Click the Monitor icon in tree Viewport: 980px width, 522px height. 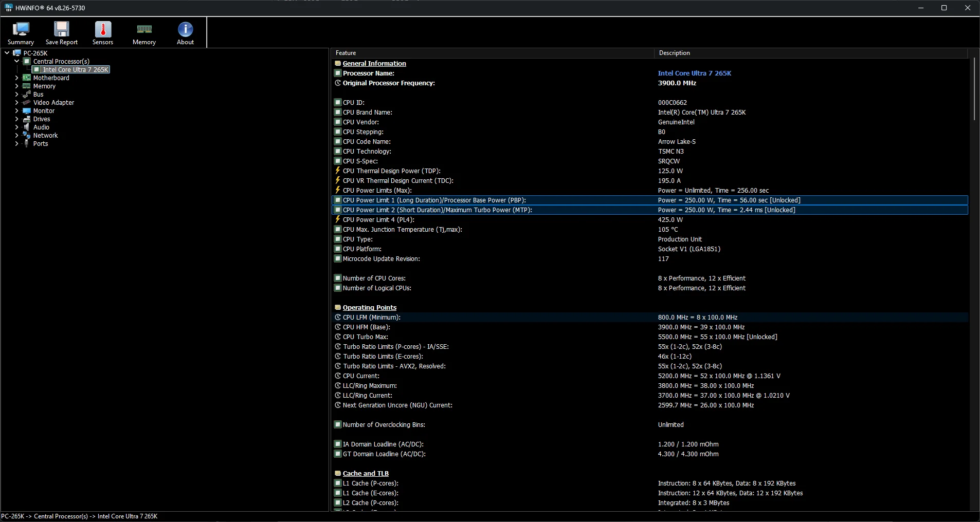(27, 111)
